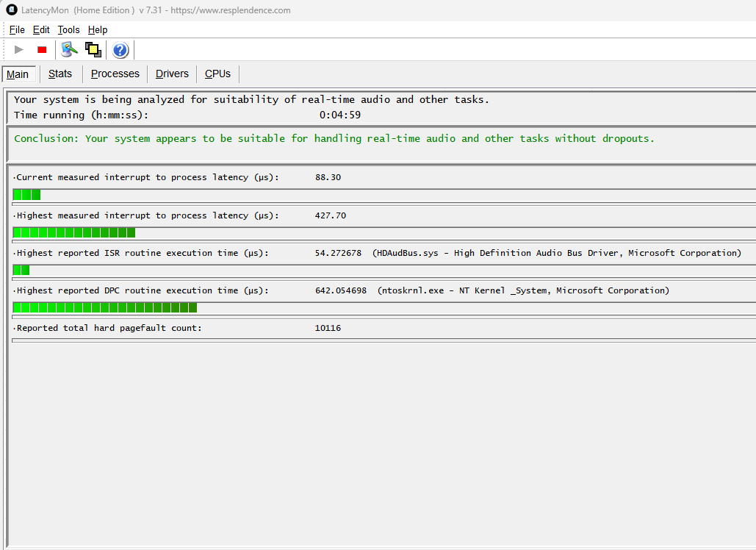
Task: Open help via the blue question mark icon
Action: (120, 50)
